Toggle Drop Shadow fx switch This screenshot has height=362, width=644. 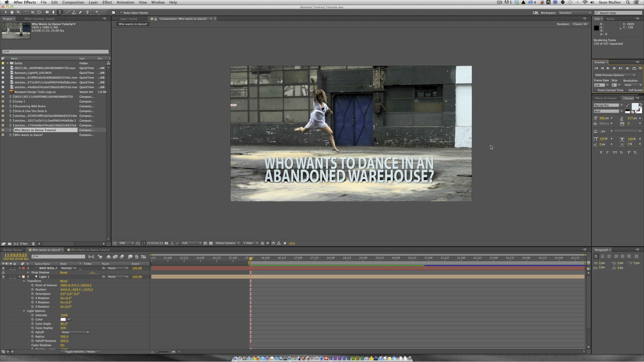[3, 272]
